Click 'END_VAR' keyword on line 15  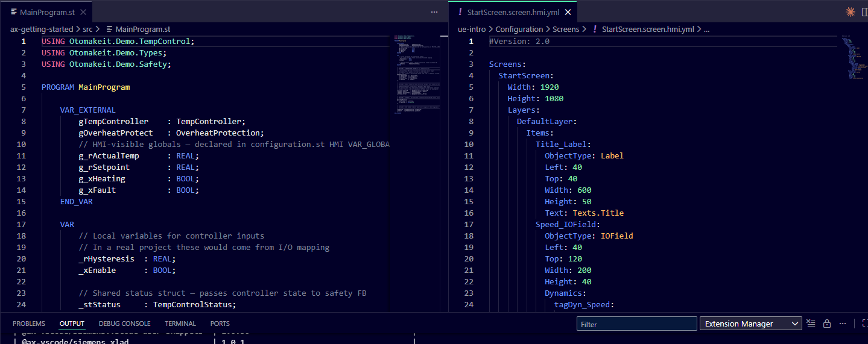pyautogui.click(x=77, y=201)
